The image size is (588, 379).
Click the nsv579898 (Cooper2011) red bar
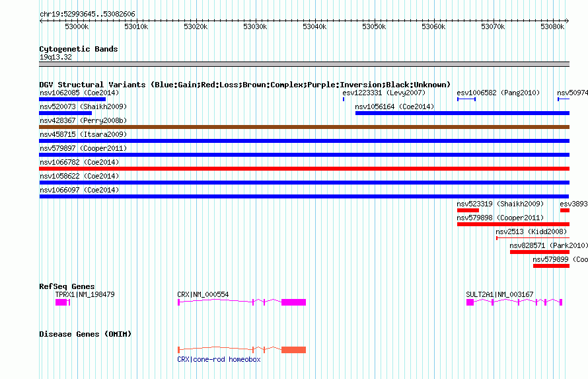513,224
